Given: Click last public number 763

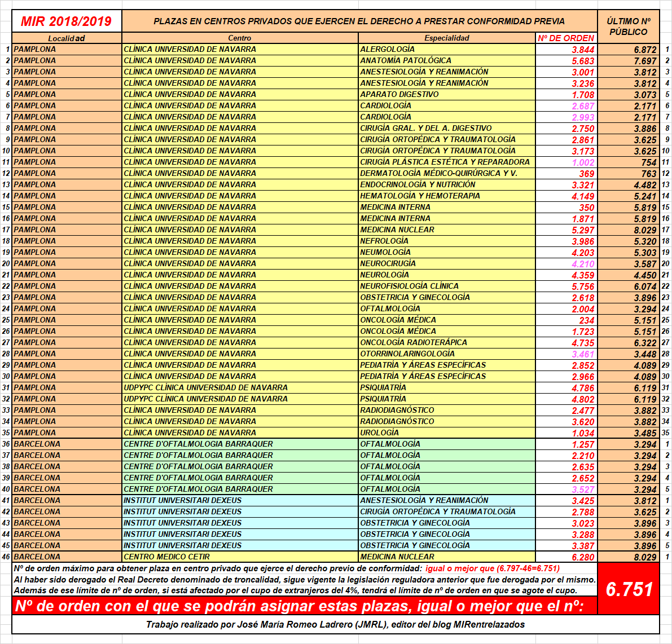Looking at the screenshot, I should [629, 174].
